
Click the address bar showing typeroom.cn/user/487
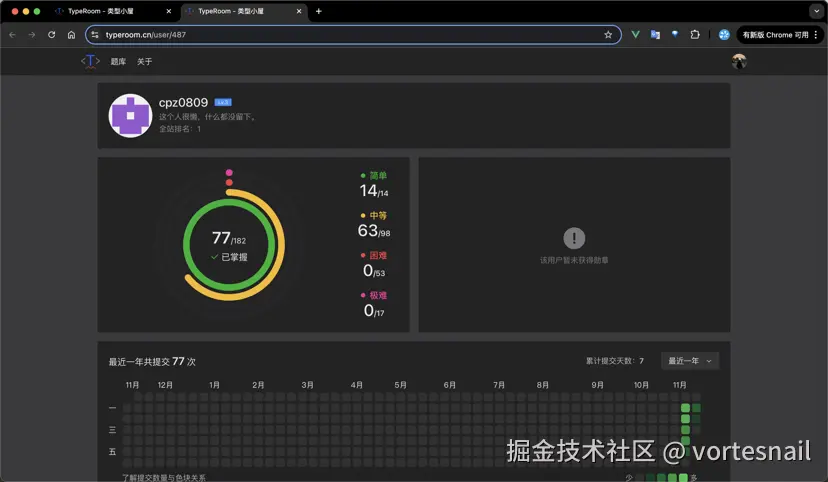coord(350,34)
